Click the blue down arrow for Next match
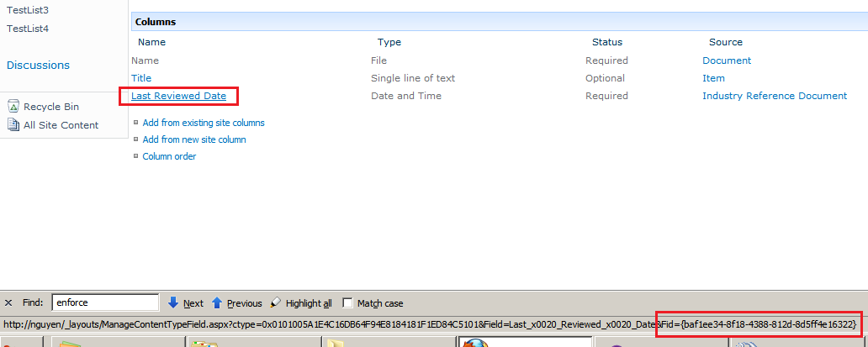 [173, 303]
